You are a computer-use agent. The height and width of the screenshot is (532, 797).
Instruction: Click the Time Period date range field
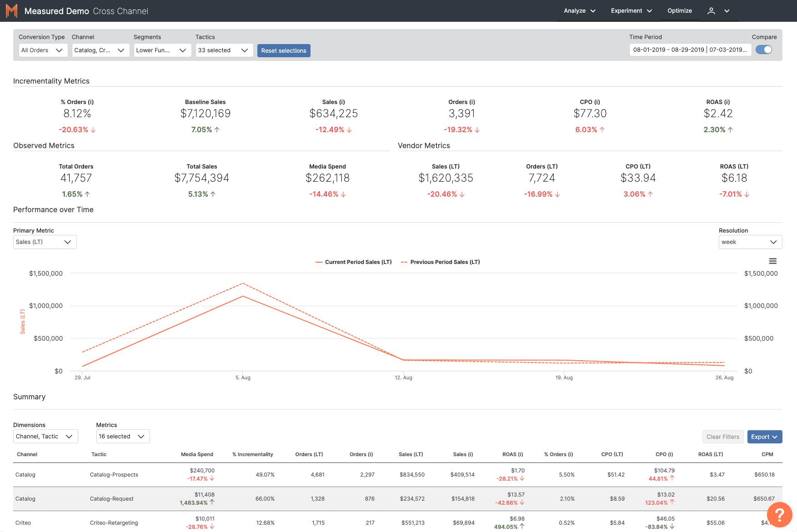click(x=690, y=50)
